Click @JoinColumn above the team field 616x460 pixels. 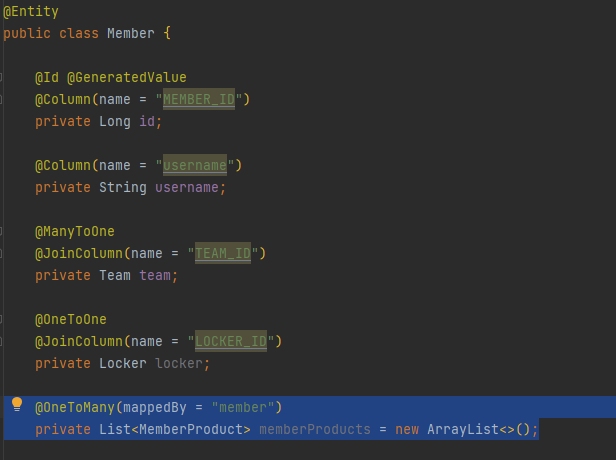pyautogui.click(x=79, y=253)
